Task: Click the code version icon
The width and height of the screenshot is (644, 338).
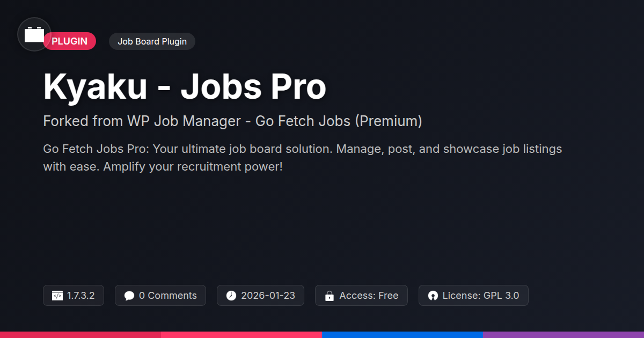Action: [57, 296]
